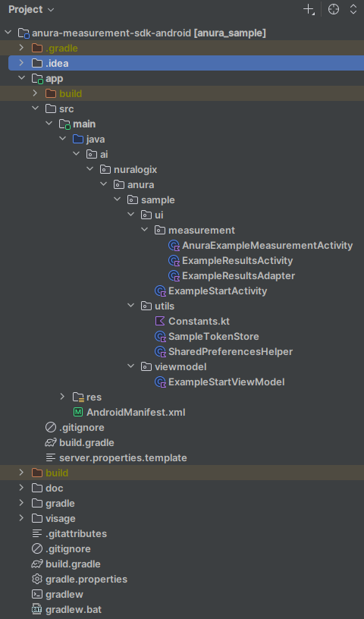This screenshot has height=619, width=364.
Task: Select the ExampleResultsAdapter file name
Action: [238, 276]
